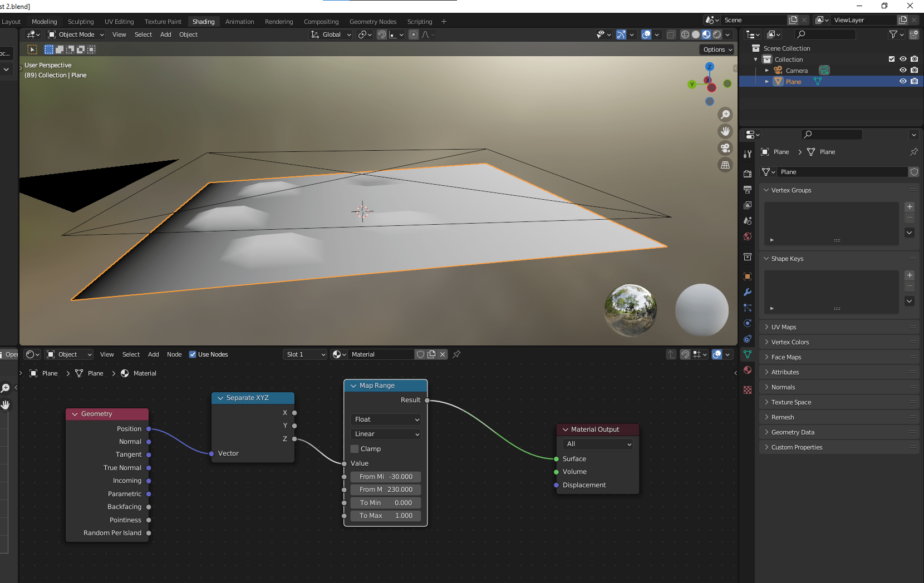
Task: Unlink the material using the X button
Action: (x=442, y=354)
